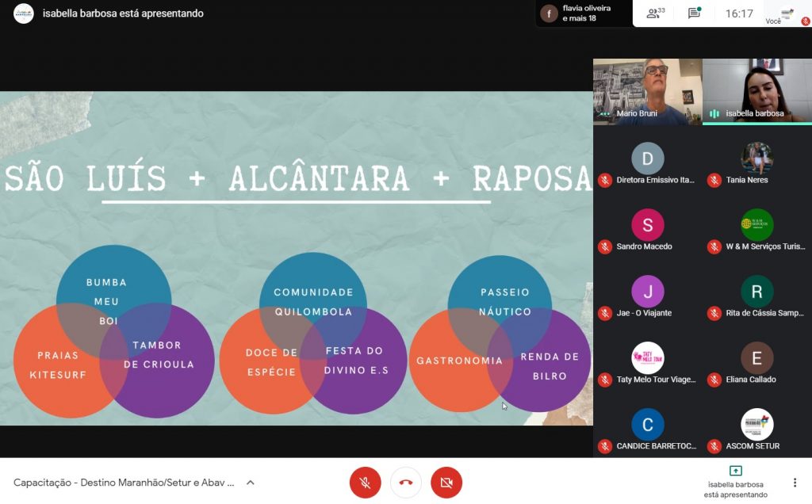Viewport: 812px width, 504px height.
Task: Click the muted mic icon beside Tania Neres
Action: click(x=714, y=180)
